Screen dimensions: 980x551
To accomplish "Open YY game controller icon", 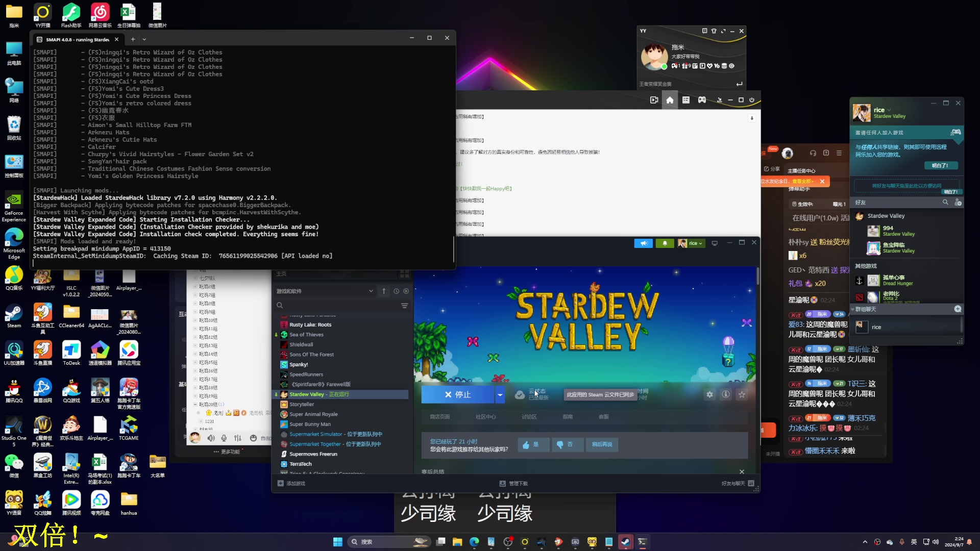I will click(x=702, y=100).
